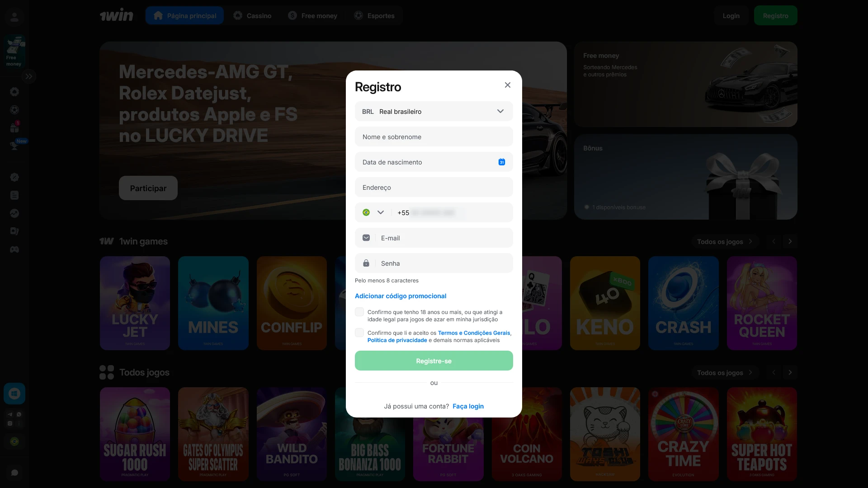Open the Free money Mercedes promo card

pos(685,84)
